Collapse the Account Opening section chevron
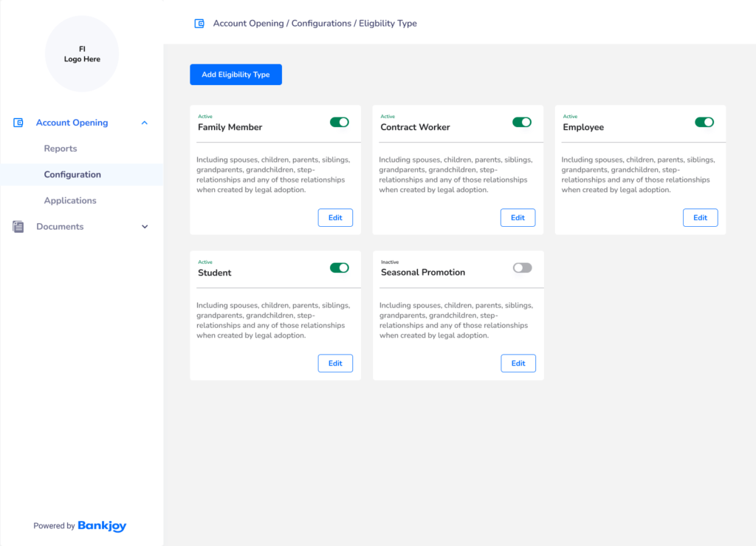 click(x=145, y=123)
